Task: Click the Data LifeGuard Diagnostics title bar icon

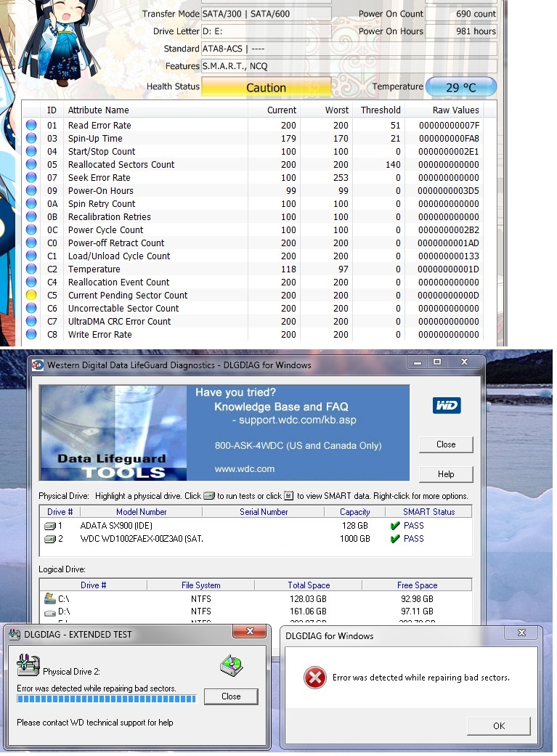Action: pos(38,365)
